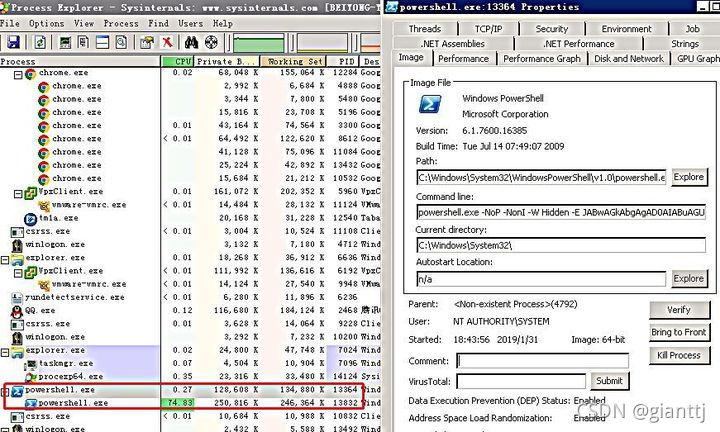The height and width of the screenshot is (432, 720).
Task: Click the explorer.exe icon for PID 6636
Action: [17, 259]
